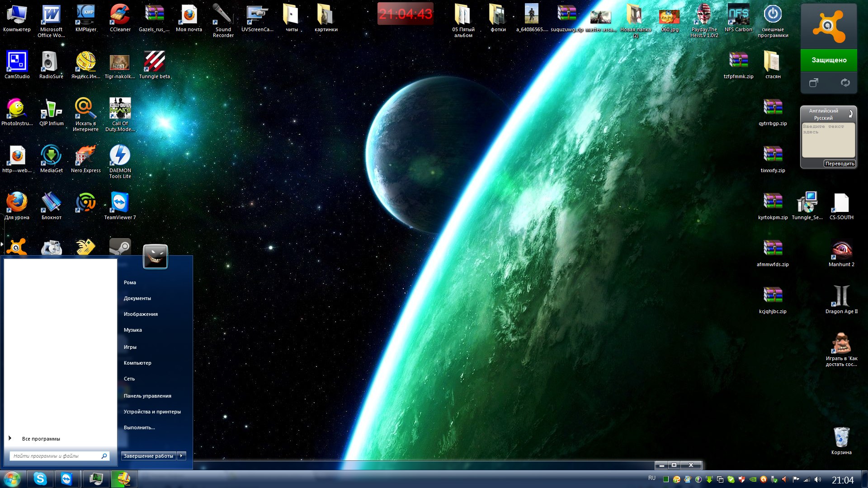Screen dimensions: 868x488
Task: Click the RU language indicator
Action: tap(652, 478)
